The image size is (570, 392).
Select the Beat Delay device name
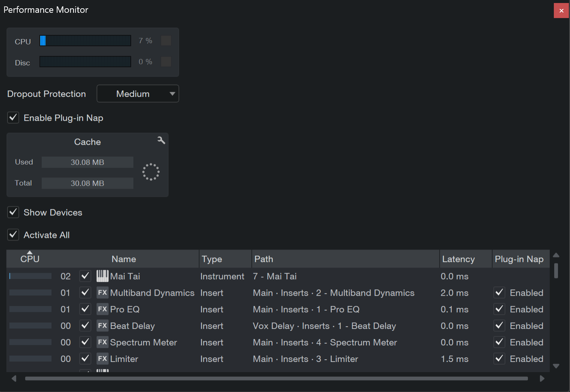pyautogui.click(x=132, y=326)
